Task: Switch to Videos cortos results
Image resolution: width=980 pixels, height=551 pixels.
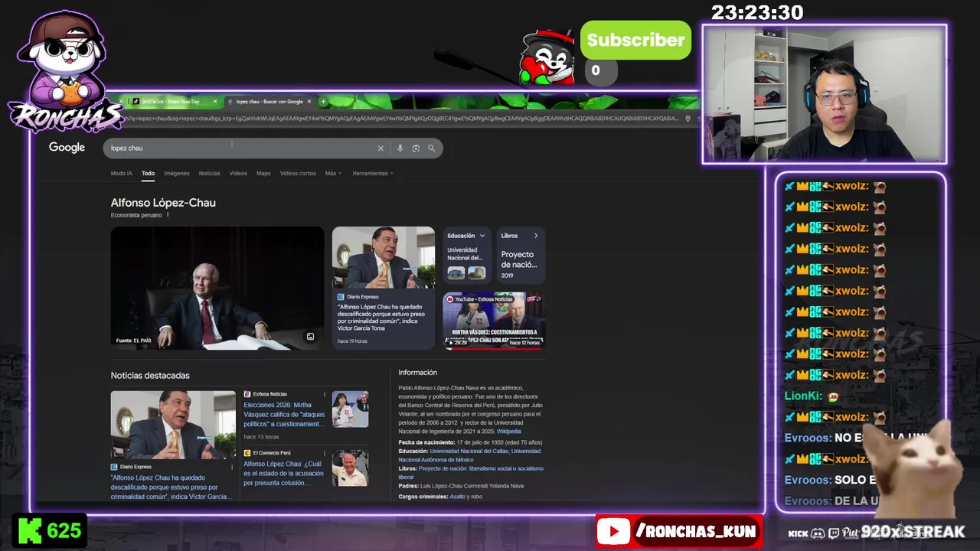Action: pyautogui.click(x=298, y=174)
